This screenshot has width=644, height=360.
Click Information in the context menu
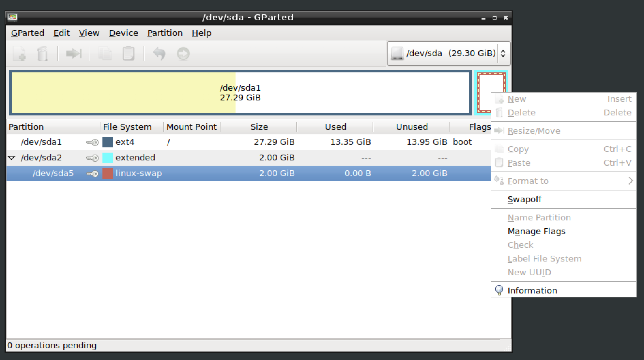[532, 290]
